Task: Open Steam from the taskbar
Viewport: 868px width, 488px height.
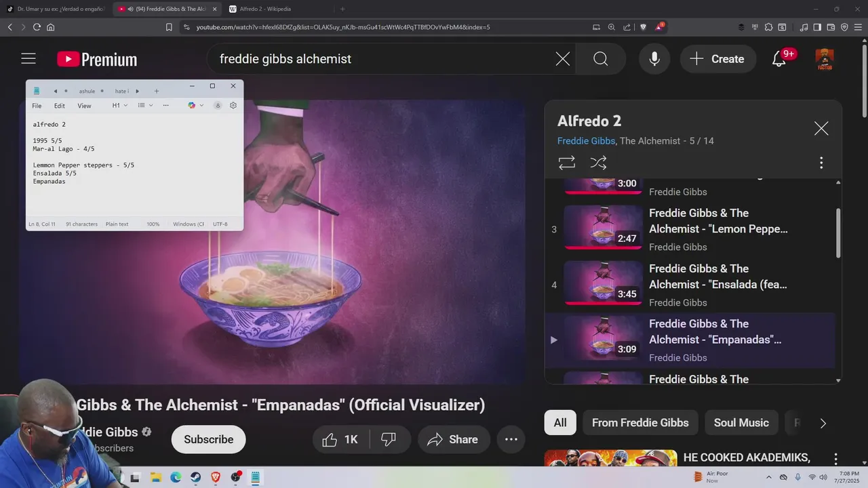Action: [x=196, y=477]
